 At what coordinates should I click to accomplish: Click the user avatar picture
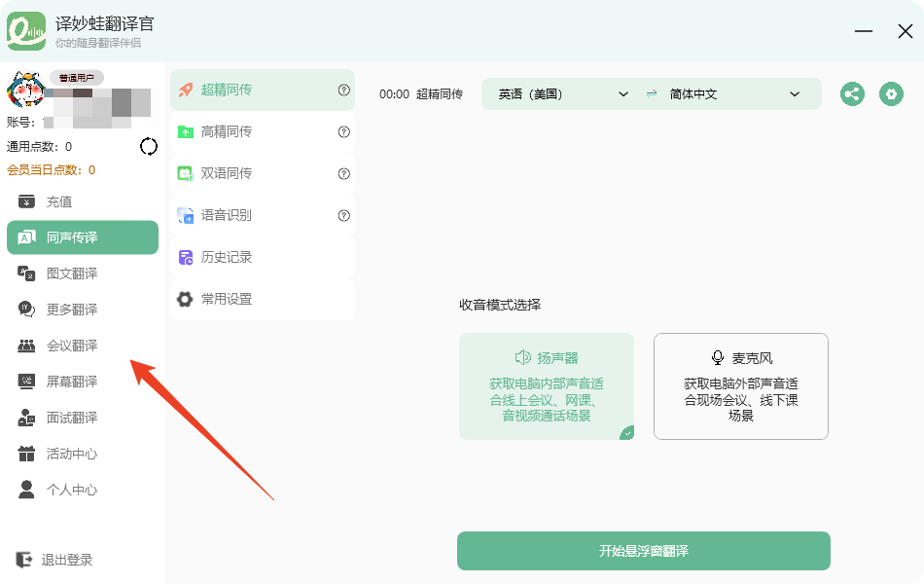click(25, 91)
